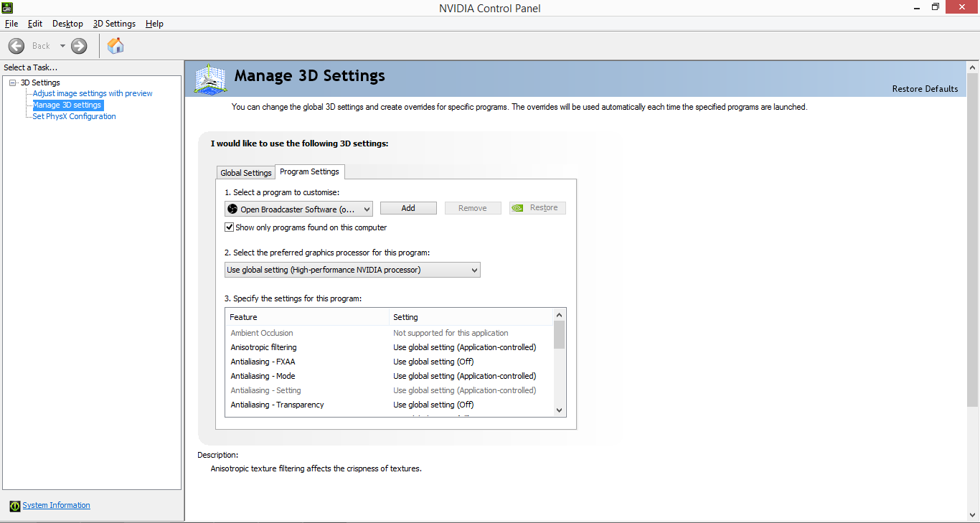This screenshot has width=980, height=523.
Task: Open the File menu
Action: [x=11, y=24]
